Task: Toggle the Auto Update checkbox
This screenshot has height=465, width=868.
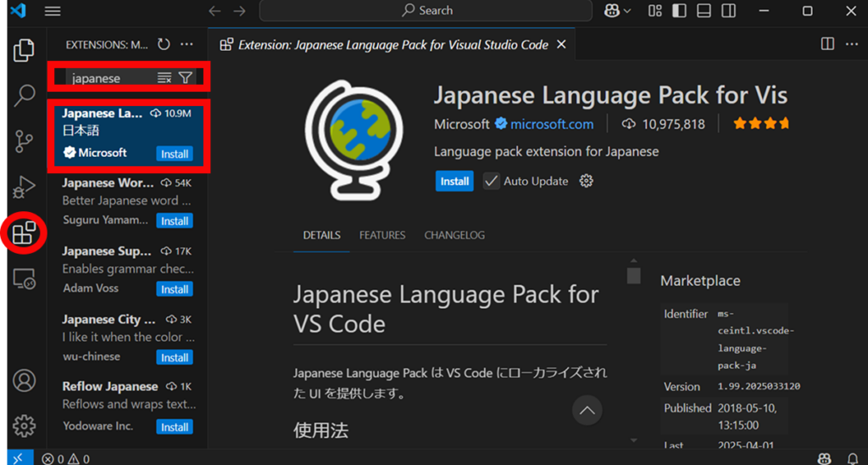Action: 491,182
